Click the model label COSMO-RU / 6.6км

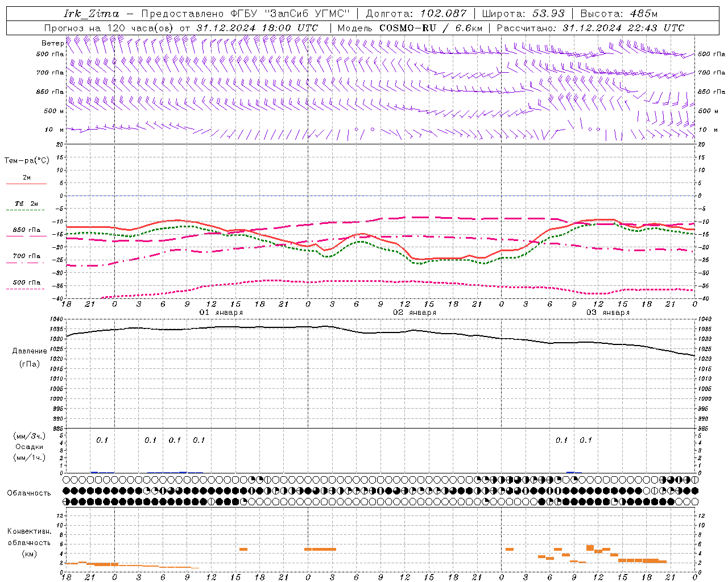tap(431, 28)
